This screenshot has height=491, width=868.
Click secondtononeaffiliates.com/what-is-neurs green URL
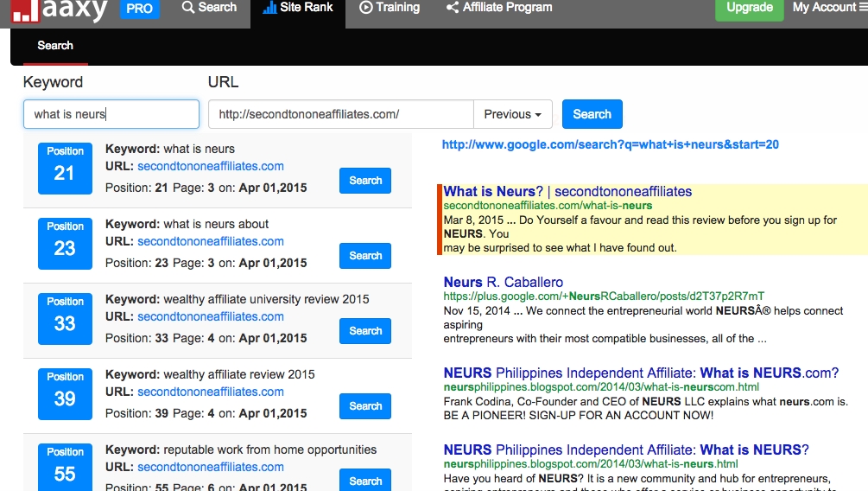click(548, 206)
